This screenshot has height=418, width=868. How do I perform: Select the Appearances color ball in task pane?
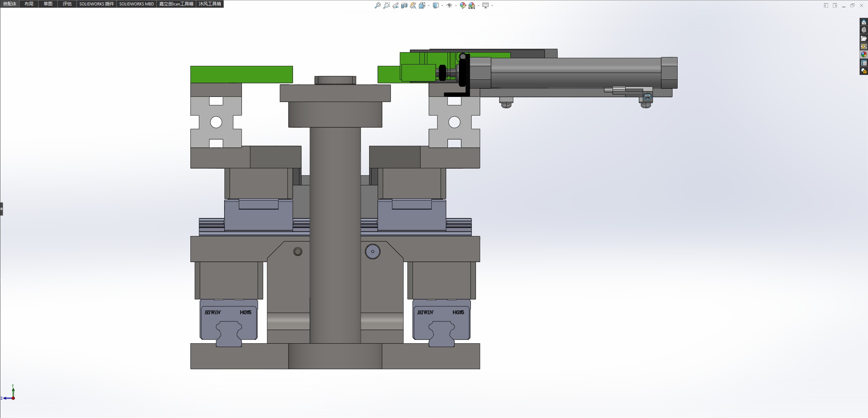click(x=864, y=55)
